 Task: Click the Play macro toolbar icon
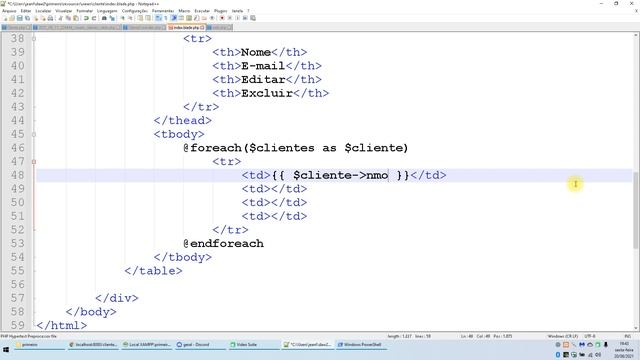click(x=238, y=18)
